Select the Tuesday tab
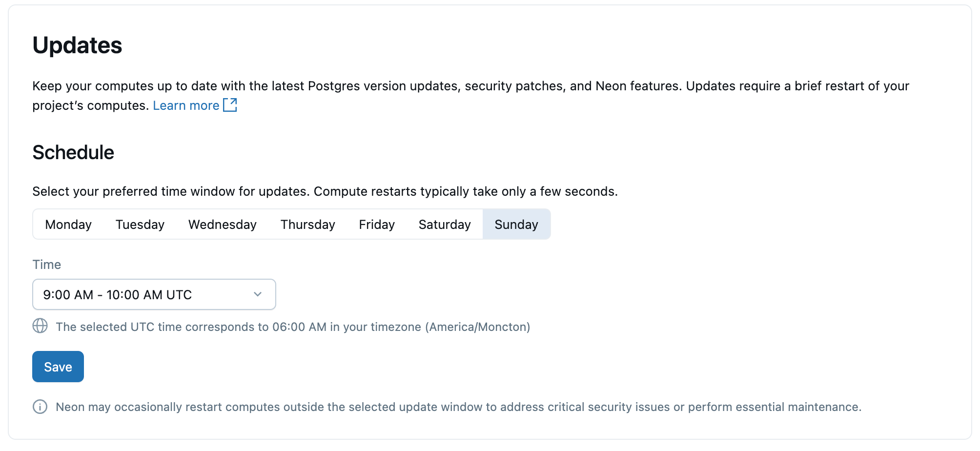Image resolution: width=980 pixels, height=451 pixels. (x=140, y=224)
